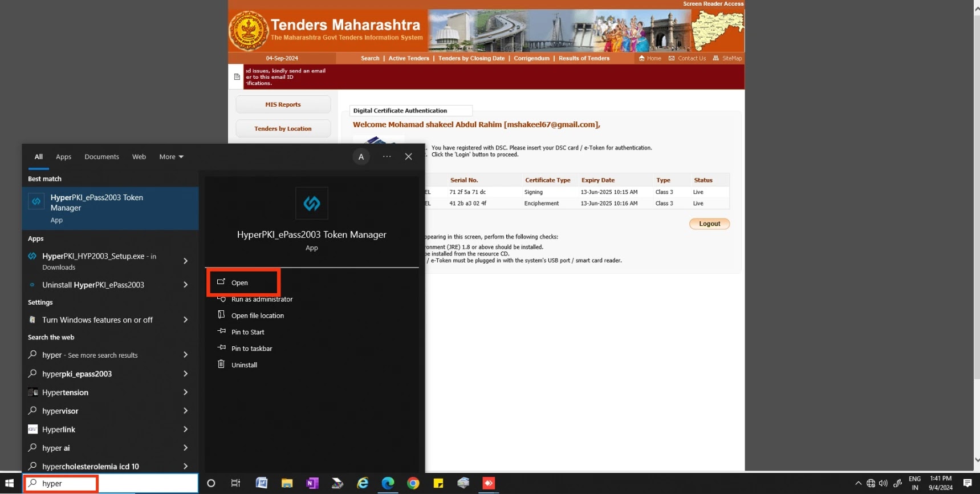This screenshot has height=494, width=980.
Task: Click the large HyperPKI app icon in preview
Action: (312, 203)
